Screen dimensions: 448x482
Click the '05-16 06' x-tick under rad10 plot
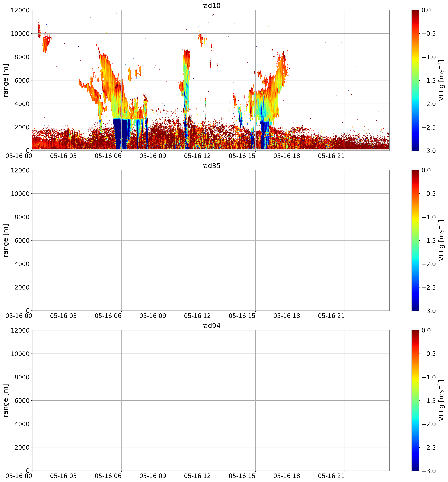tap(108, 156)
